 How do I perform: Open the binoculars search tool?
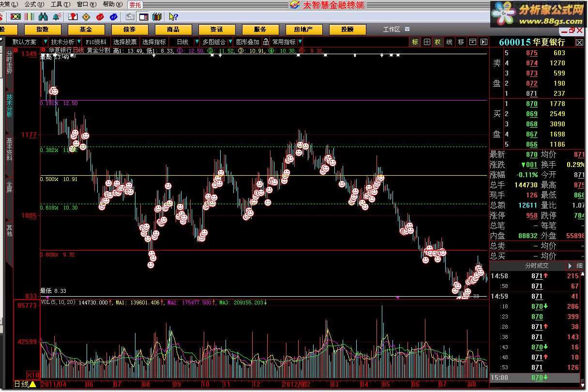(42, 17)
